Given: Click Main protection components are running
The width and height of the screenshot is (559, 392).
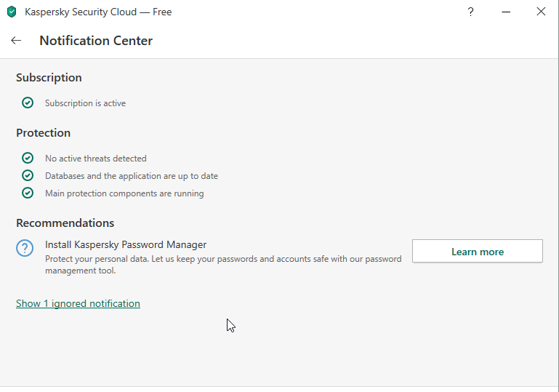Looking at the screenshot, I should pos(124,193).
